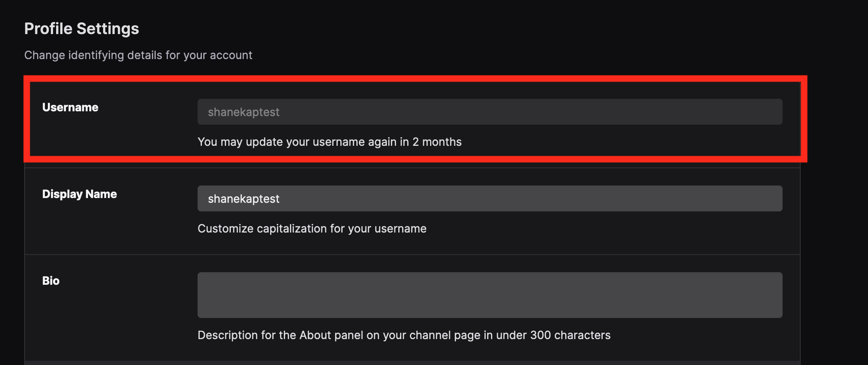Viewport: 868px width, 365px height.
Task: Click the shanekaptest text in Display Name
Action: 244,199
